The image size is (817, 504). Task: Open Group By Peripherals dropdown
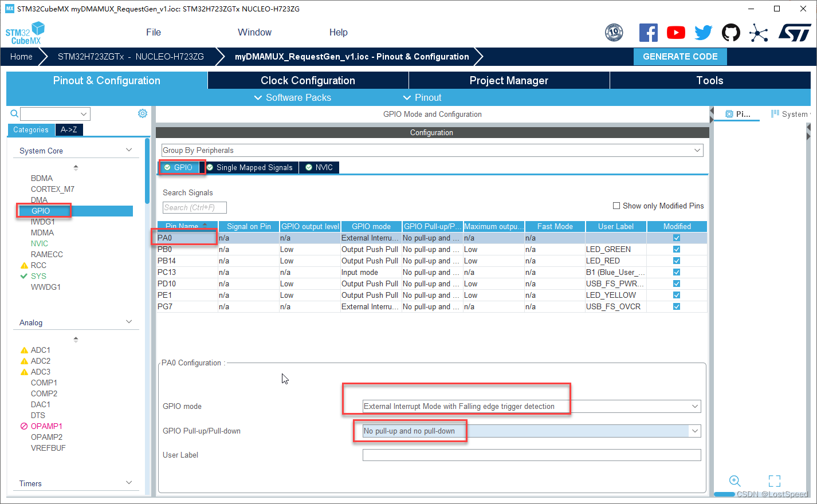coord(432,150)
